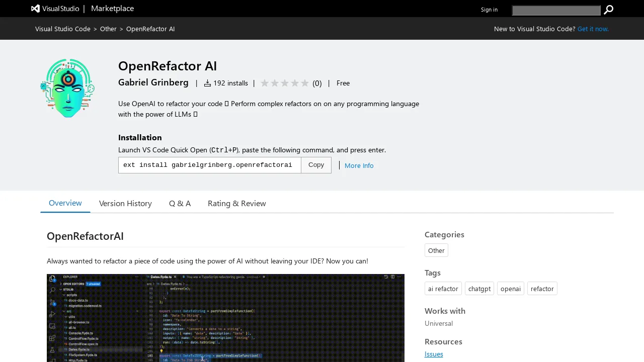Open Visual Studio Code breadcrumb
Viewport: 644px width, 362px height.
pyautogui.click(x=63, y=29)
